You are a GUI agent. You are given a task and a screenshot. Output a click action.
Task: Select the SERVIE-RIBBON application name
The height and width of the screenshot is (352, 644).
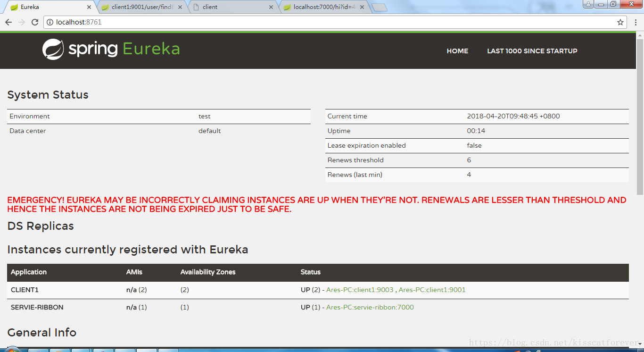(x=37, y=307)
